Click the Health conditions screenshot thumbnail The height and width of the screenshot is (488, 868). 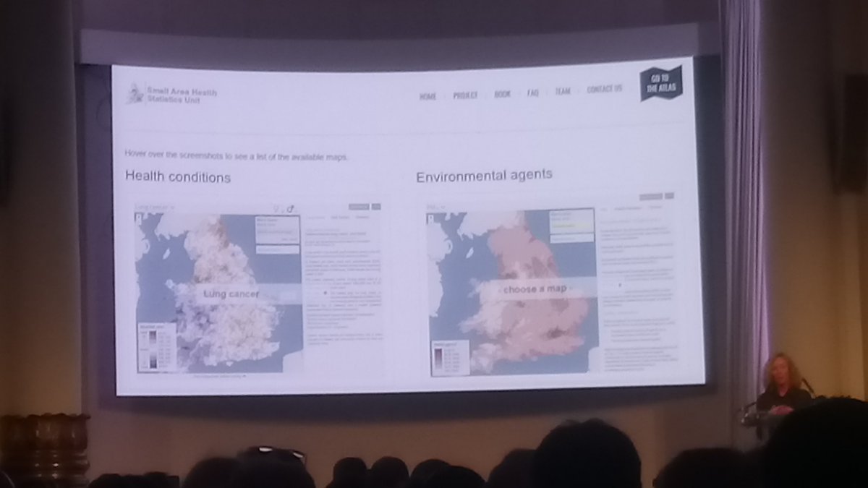(260, 289)
